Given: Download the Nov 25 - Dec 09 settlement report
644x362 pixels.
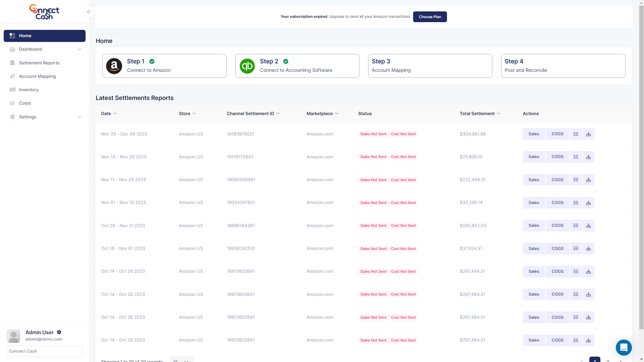Looking at the screenshot, I should [x=588, y=134].
